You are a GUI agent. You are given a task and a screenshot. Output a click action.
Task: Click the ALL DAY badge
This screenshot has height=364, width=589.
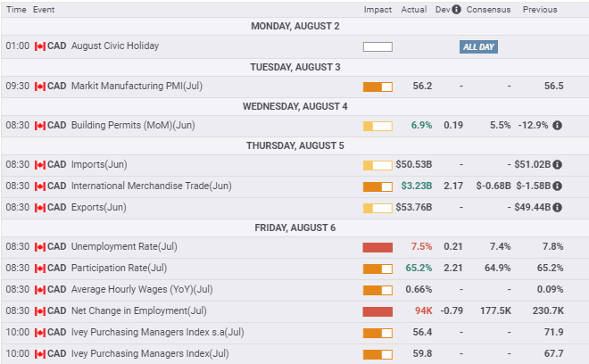[478, 46]
